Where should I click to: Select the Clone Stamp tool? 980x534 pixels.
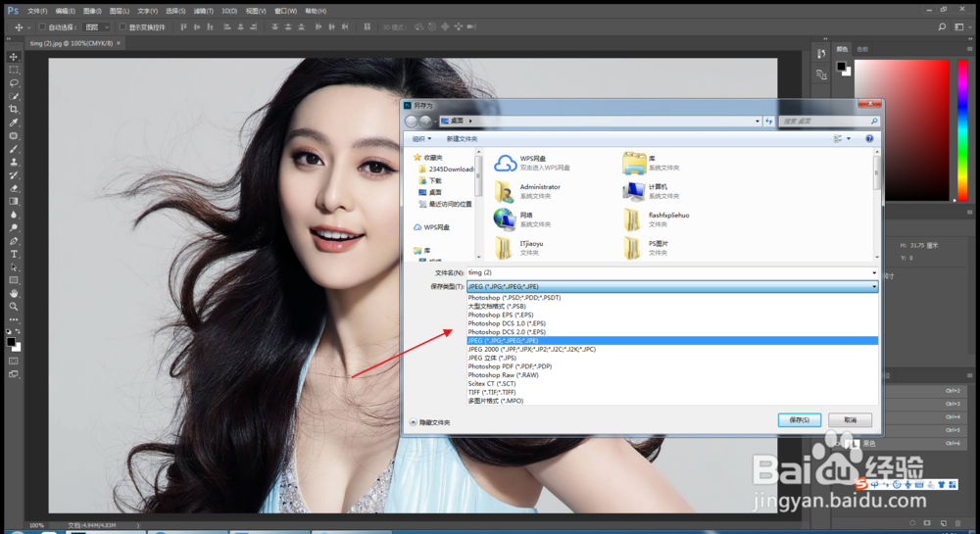pos(14,163)
